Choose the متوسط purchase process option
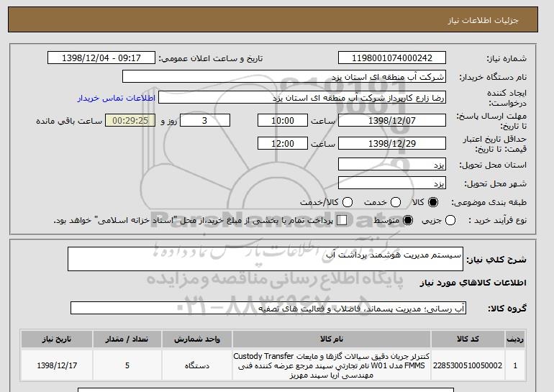 tap(408, 220)
